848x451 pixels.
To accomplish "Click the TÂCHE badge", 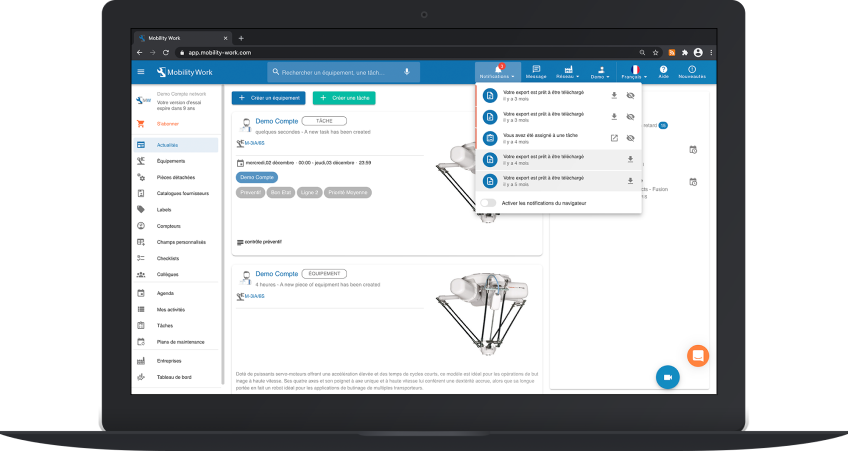I will coord(324,121).
